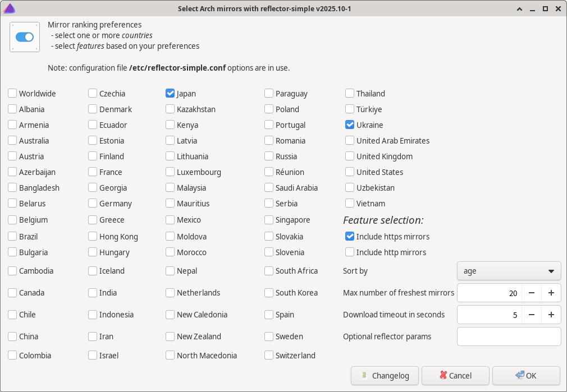
Task: Click the purple app icon in title bar
Action: [9, 8]
